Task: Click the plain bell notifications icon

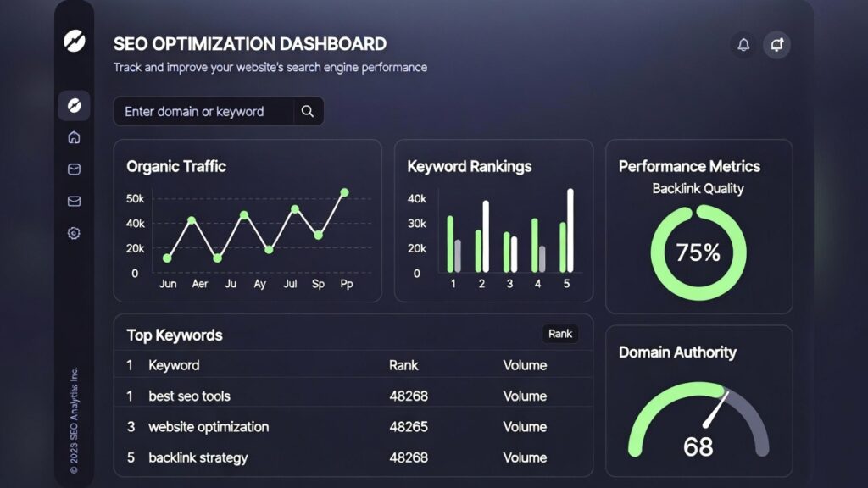Action: pos(743,45)
